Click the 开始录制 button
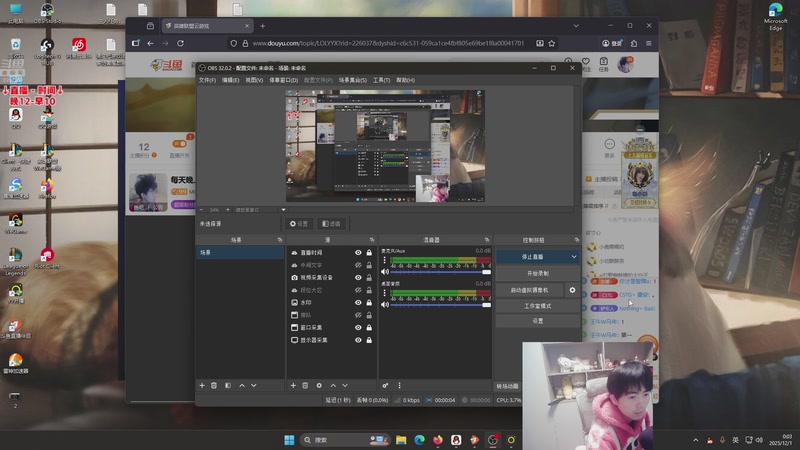The width and height of the screenshot is (800, 450). [x=537, y=273]
